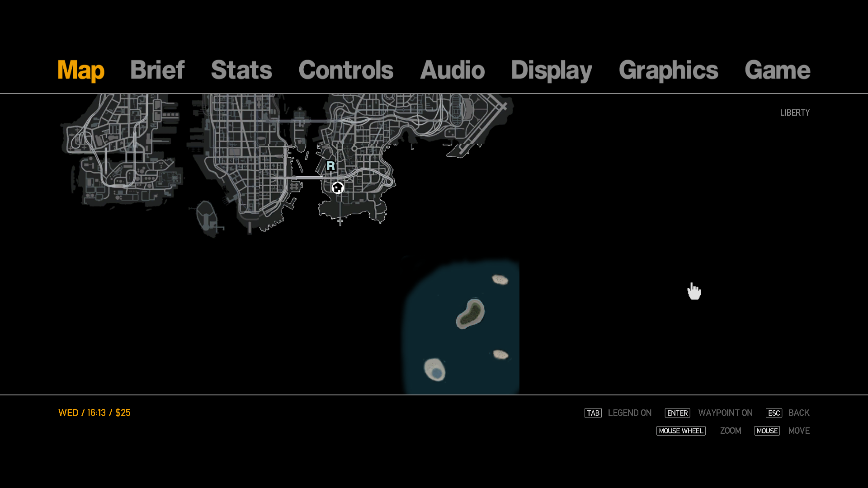Click the large green island on the map

pos(471,314)
